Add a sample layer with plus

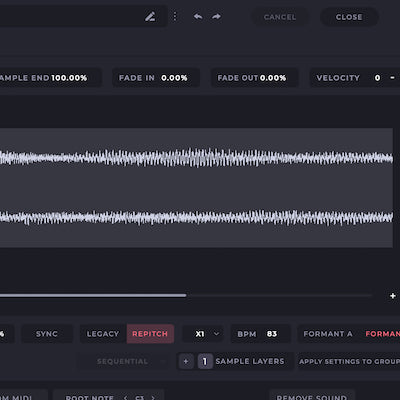[186, 361]
